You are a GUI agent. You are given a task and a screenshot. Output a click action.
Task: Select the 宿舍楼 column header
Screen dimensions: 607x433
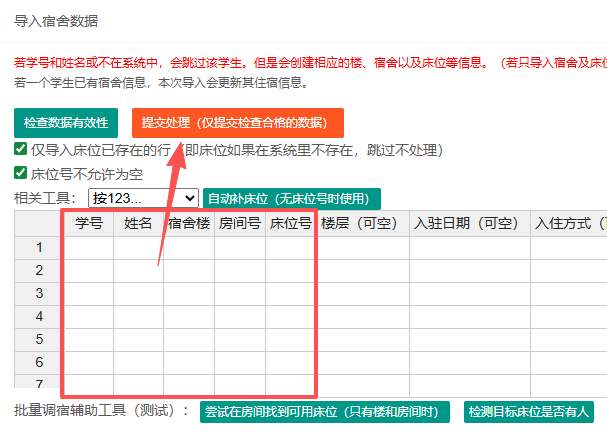click(189, 224)
